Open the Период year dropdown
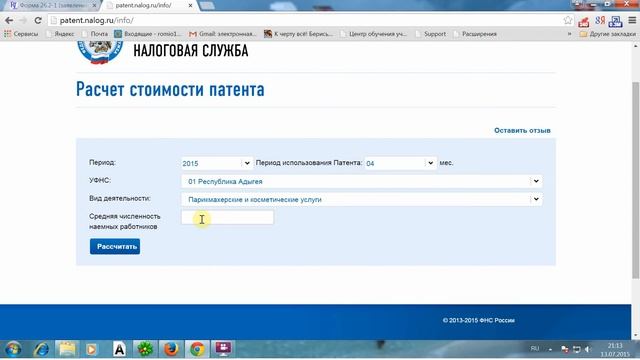Screen dimensions: 640x360 [217, 163]
